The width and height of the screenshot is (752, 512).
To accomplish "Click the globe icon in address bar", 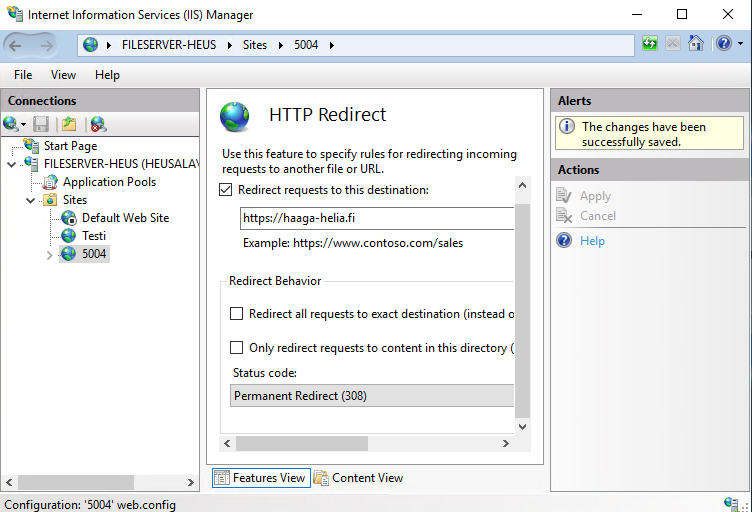I will coord(90,45).
